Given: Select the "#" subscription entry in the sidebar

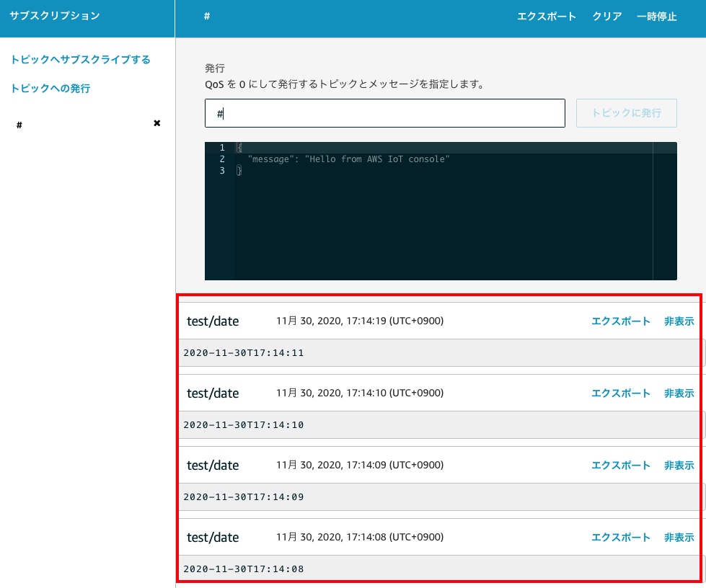Looking at the screenshot, I should click(x=19, y=124).
